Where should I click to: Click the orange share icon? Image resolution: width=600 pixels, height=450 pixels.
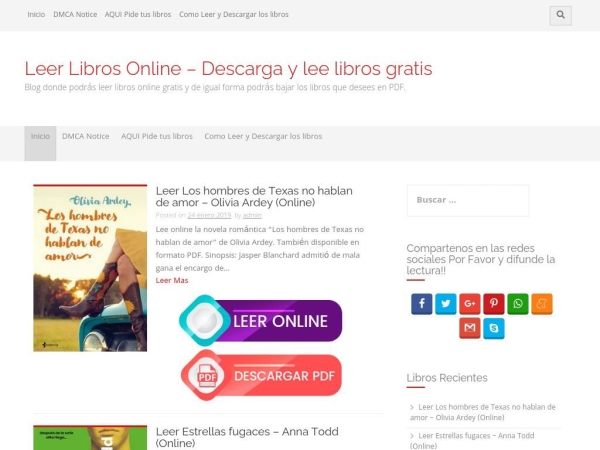pos(542,304)
